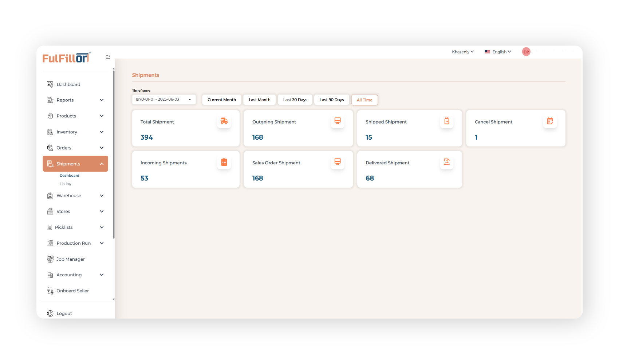Click the Total Shipment value 394
Screen dimensions: 619x364
(x=147, y=137)
